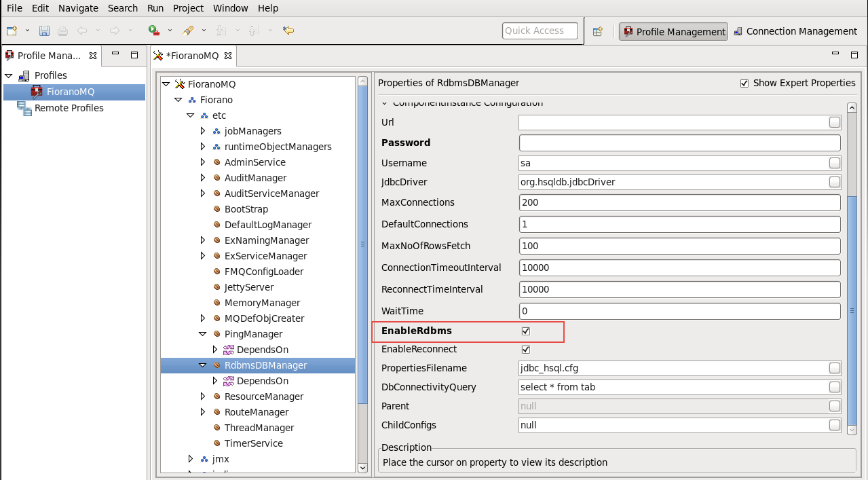Open the Navigate menu

click(x=78, y=8)
